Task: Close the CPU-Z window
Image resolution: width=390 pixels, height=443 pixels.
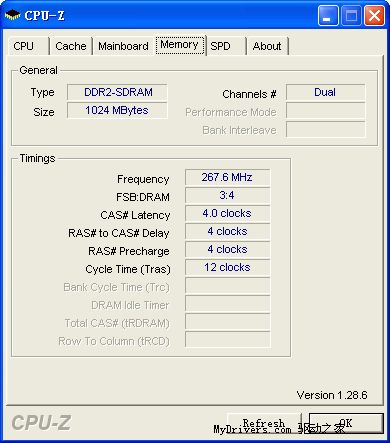Action: pos(374,15)
